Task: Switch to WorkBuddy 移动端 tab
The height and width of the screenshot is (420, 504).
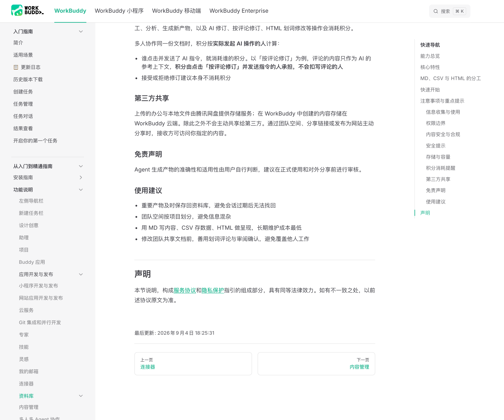Action: coord(176,11)
